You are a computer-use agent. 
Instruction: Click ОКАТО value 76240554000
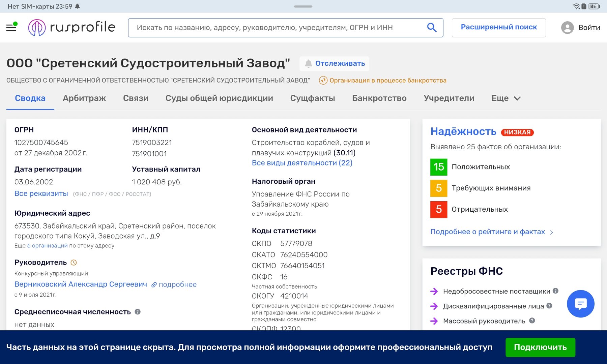tap(304, 255)
